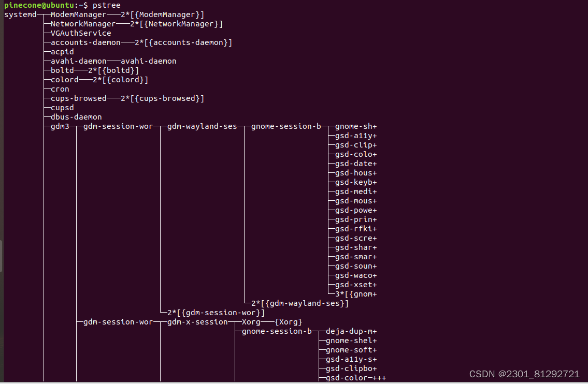Select the dbus-daemon entry
The width and height of the screenshot is (588, 384).
tap(76, 117)
